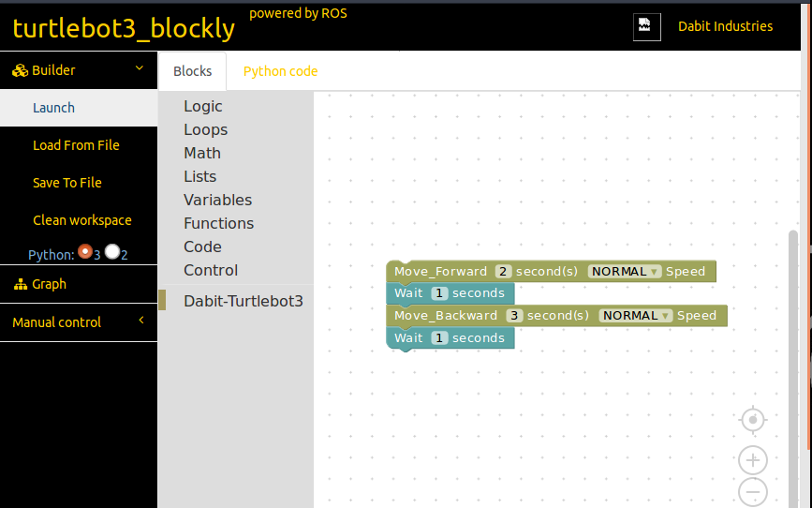Viewport: 812px width, 508px height.
Task: Select the Python 3 radio button
Action: [x=85, y=252]
